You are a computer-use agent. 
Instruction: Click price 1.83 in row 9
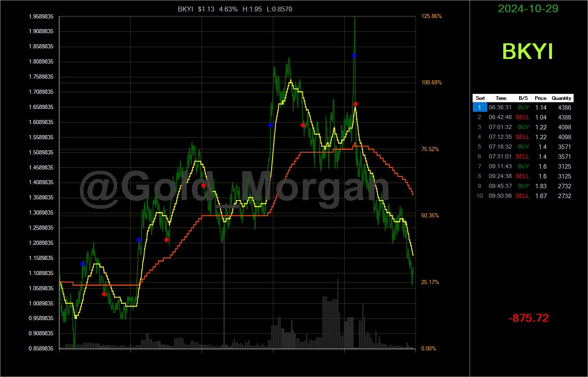tap(541, 186)
